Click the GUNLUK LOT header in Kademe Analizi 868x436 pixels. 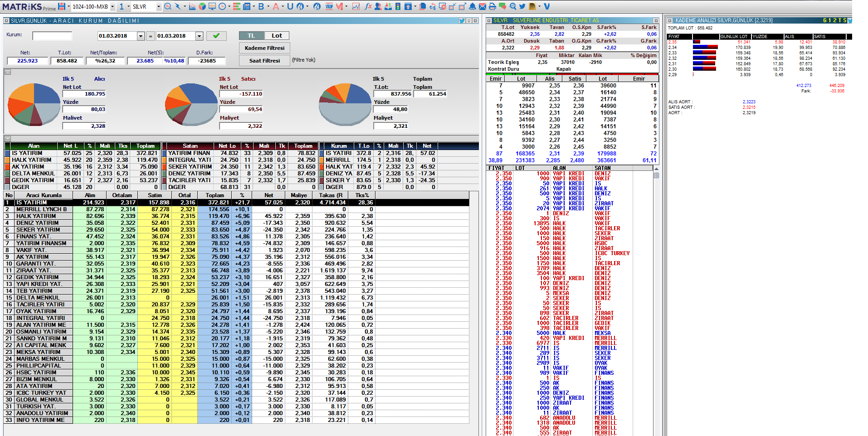pos(735,36)
